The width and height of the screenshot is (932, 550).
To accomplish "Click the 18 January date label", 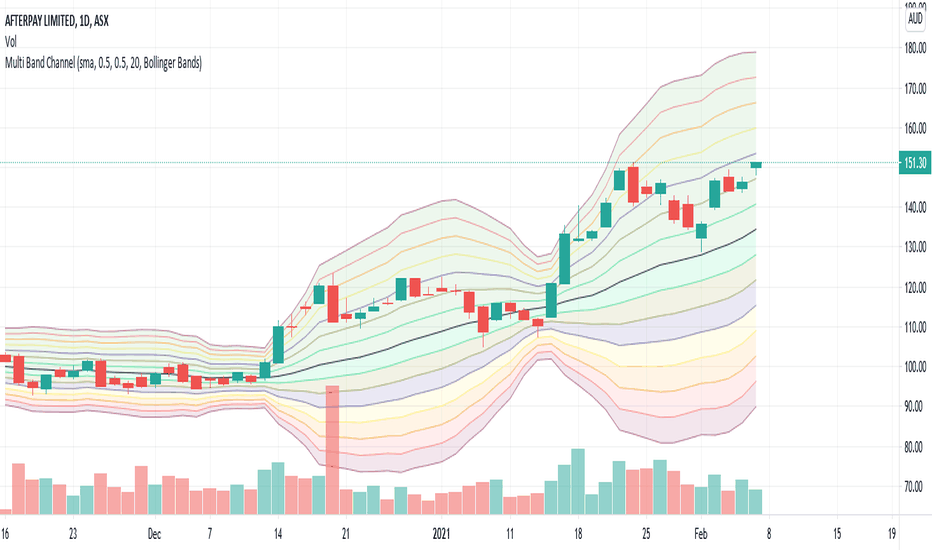I will [x=578, y=533].
